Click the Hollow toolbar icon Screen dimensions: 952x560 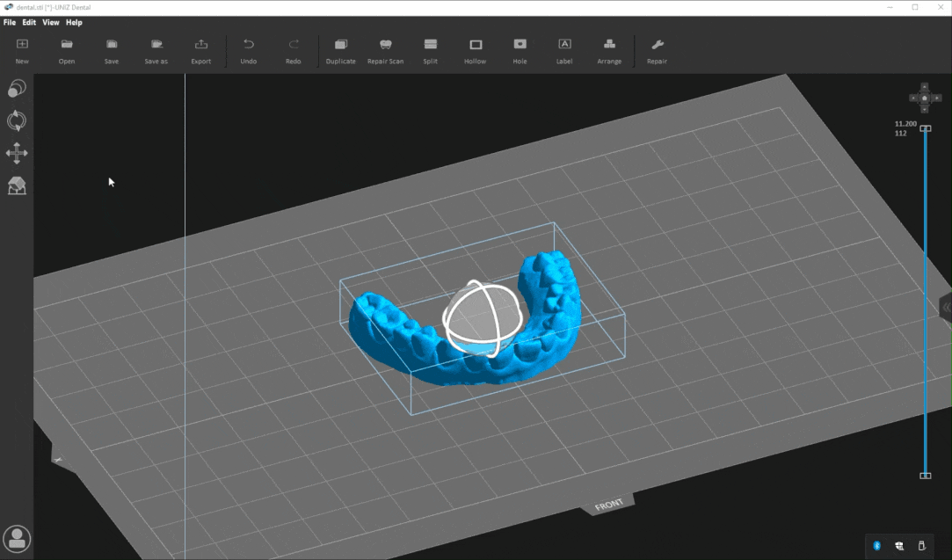pos(476,50)
